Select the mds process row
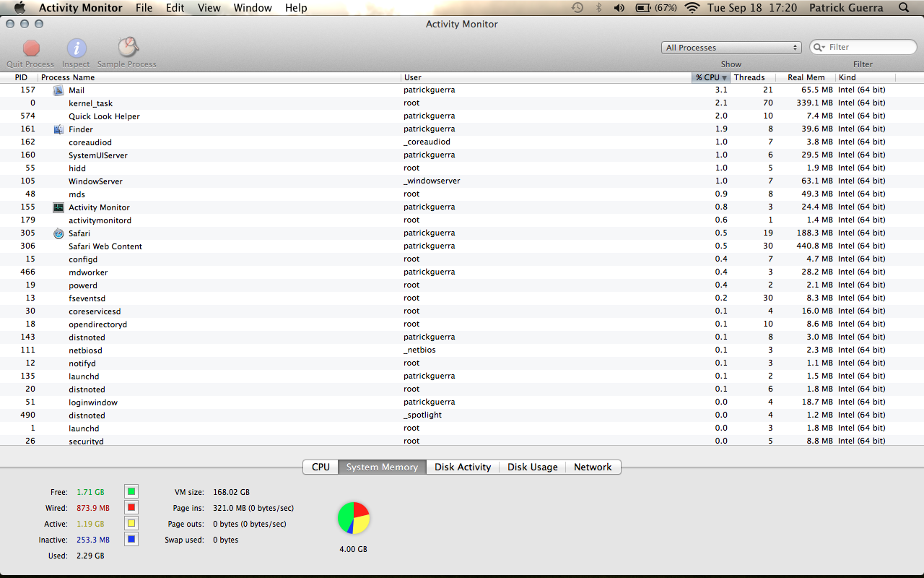924x578 pixels. pos(462,194)
